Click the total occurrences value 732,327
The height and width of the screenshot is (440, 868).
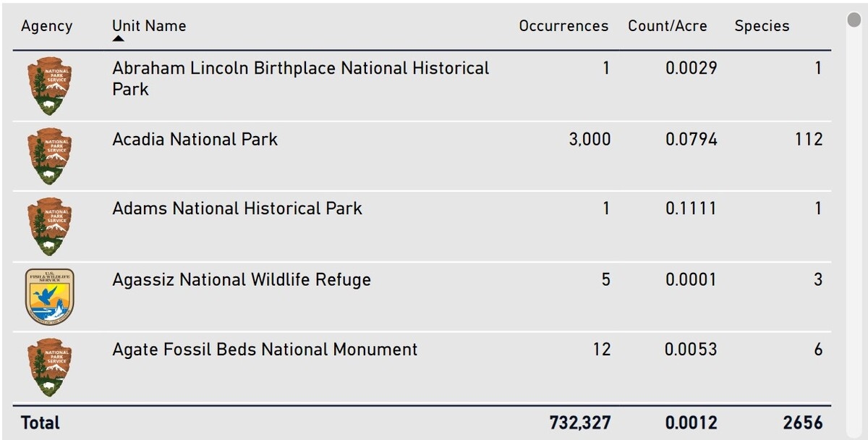pos(580,423)
